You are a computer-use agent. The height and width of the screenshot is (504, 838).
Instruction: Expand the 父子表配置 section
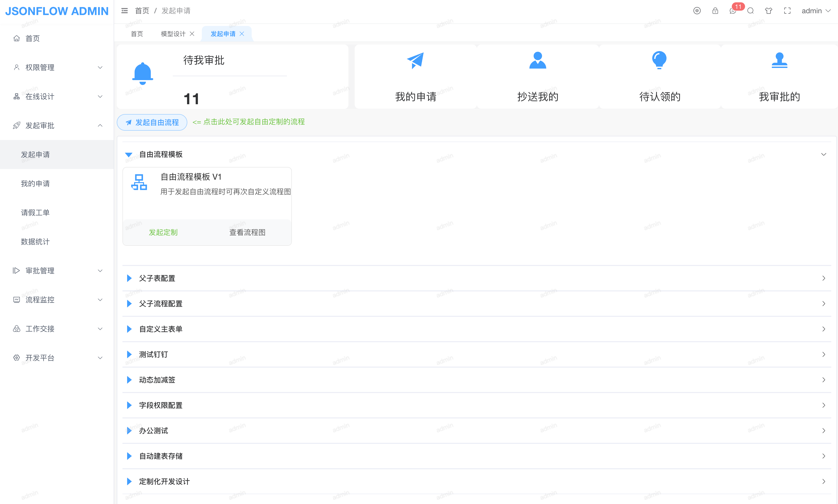(157, 278)
